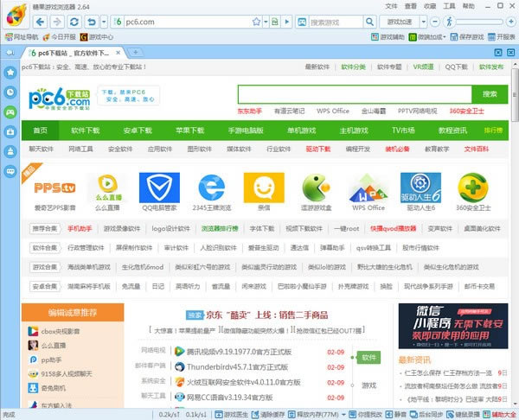
Task: Close the pc6下载站 tab
Action: 119,53
